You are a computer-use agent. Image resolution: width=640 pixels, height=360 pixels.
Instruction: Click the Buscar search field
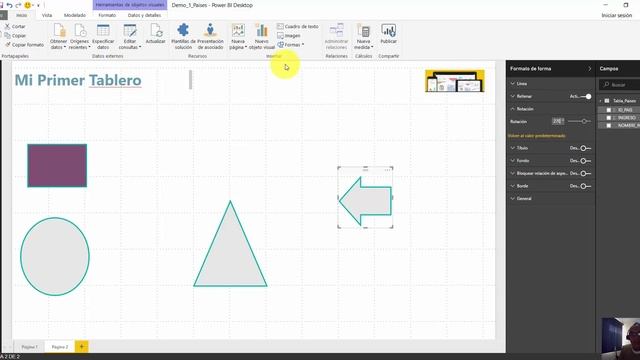point(620,84)
